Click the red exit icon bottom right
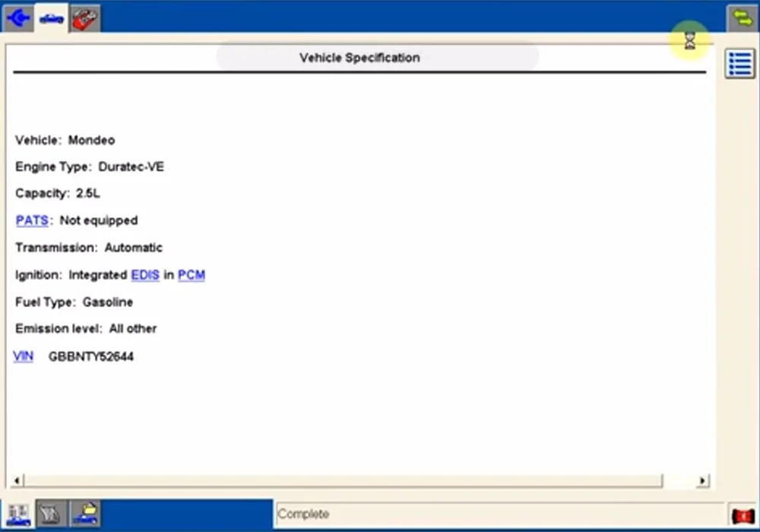 743,516
